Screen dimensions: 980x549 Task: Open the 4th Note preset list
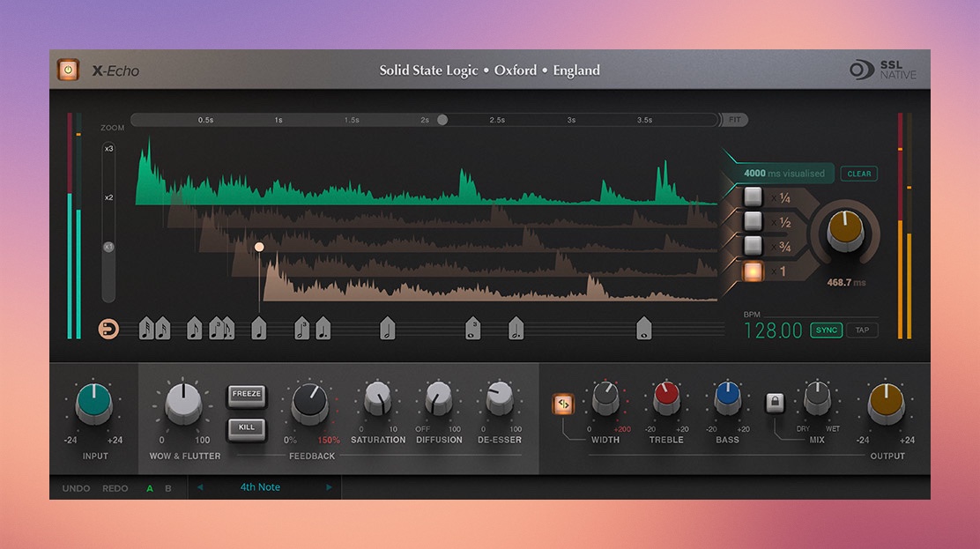[x=261, y=487]
